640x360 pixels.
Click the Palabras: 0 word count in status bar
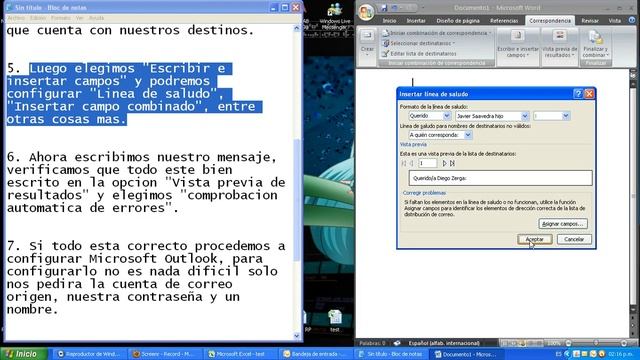coord(372,343)
